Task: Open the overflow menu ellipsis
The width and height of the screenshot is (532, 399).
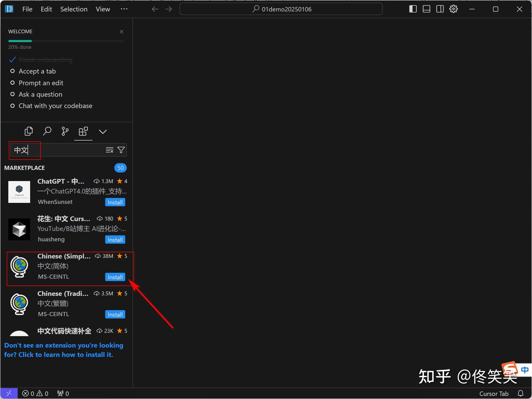Action: [x=124, y=9]
